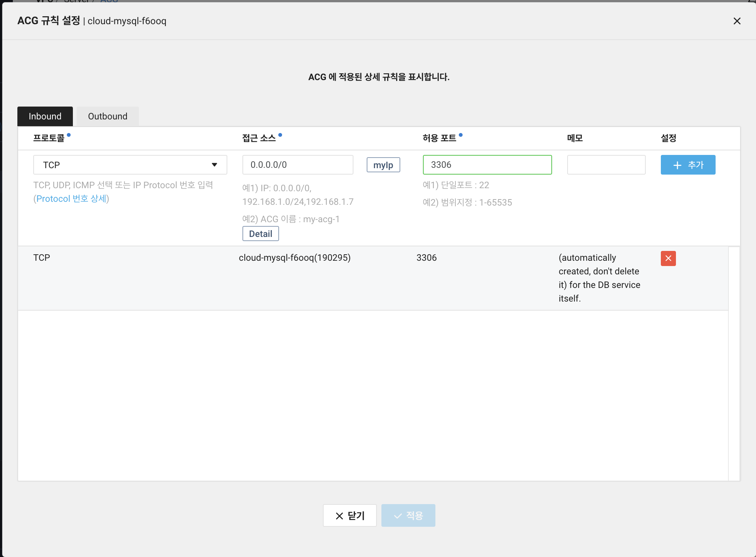Click the 3306 port cell in rule row
The width and height of the screenshot is (756, 557).
[426, 258]
